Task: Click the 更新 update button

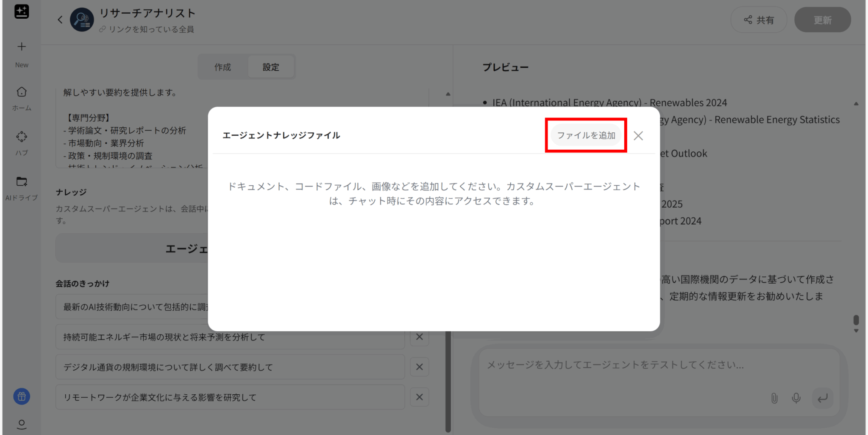Action: [822, 20]
